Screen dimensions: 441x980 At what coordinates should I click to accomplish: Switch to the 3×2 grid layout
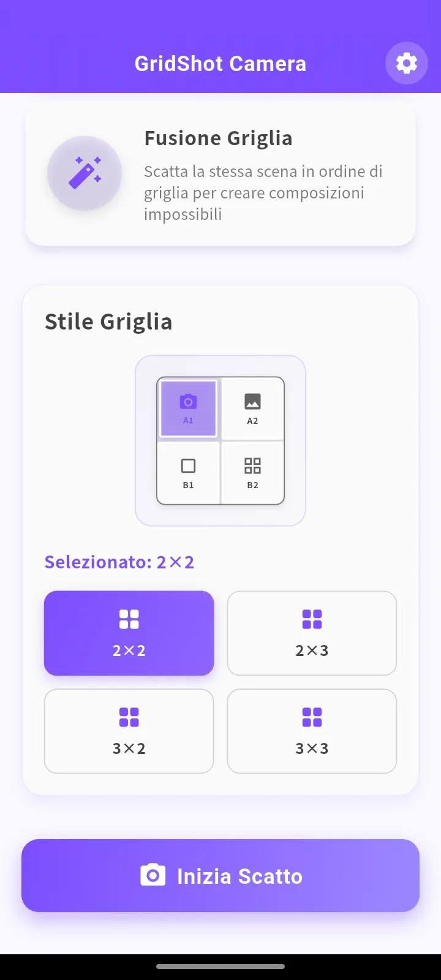click(129, 731)
